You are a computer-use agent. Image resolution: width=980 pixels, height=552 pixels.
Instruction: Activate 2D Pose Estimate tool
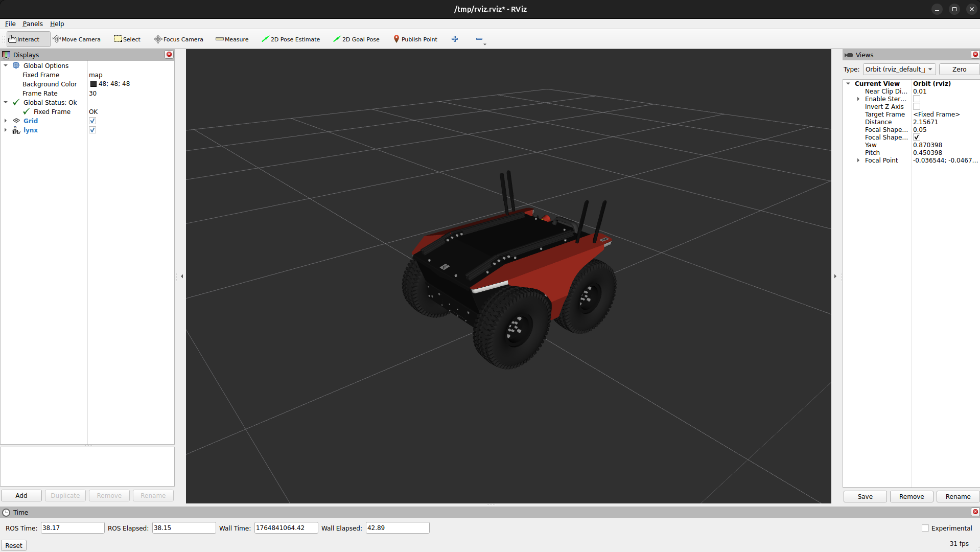pyautogui.click(x=291, y=39)
